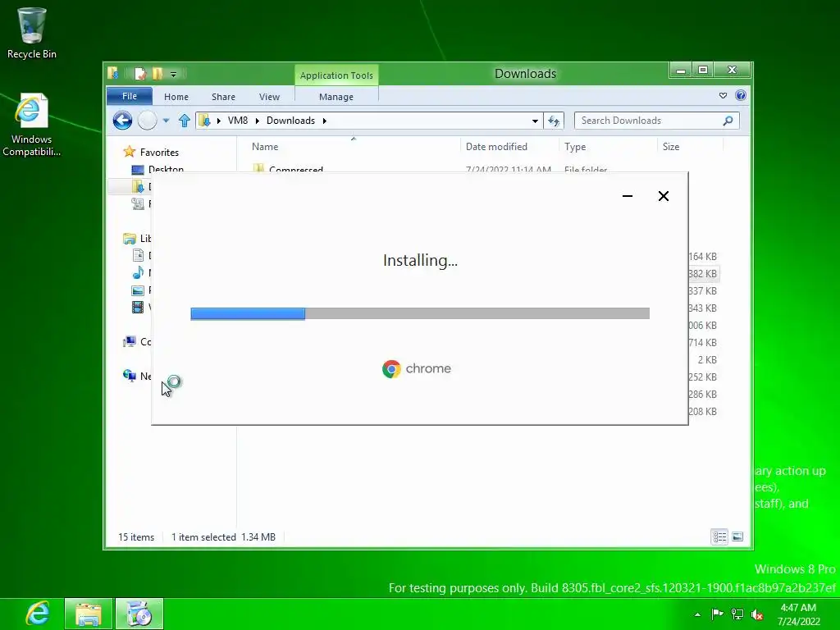Image resolution: width=840 pixels, height=630 pixels.
Task: Click the muted volume tray icon
Action: pos(757,614)
